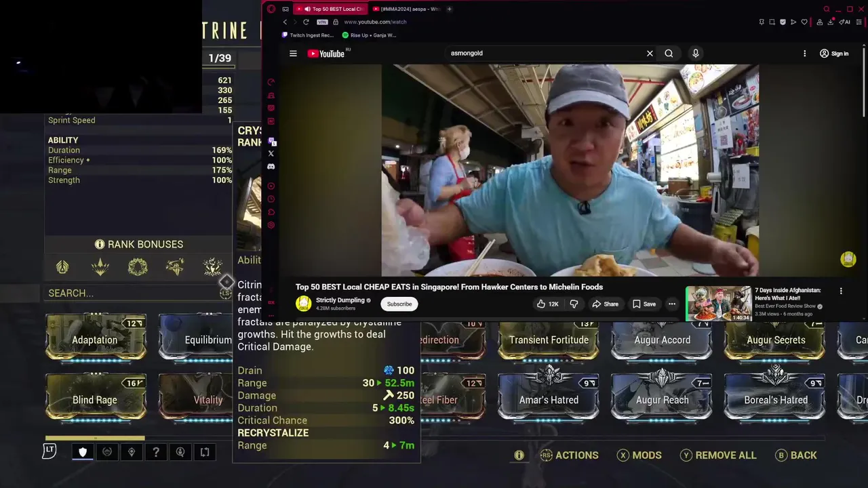Open the browser search icon at window top right
868x488 pixels.
(x=826, y=9)
